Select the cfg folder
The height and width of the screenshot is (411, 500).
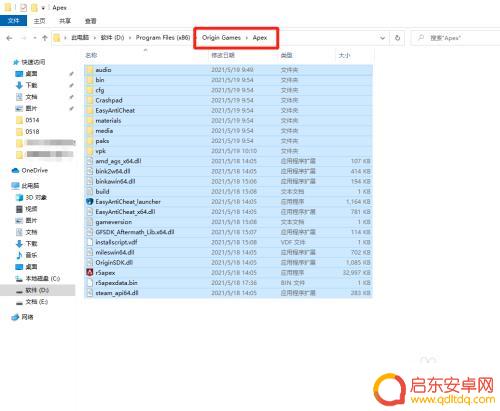pos(228,90)
